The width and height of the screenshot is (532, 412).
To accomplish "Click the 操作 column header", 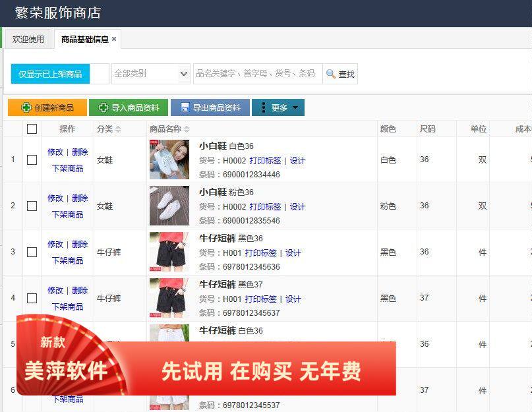I will [67, 129].
